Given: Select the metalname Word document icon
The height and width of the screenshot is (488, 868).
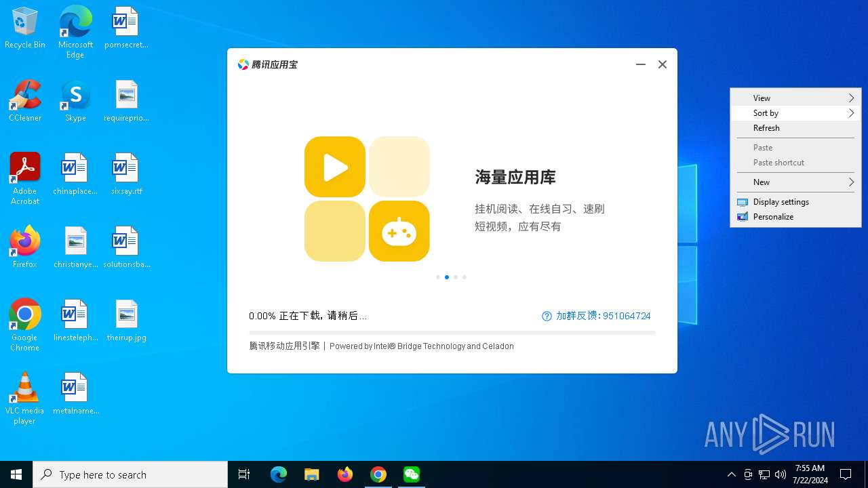Looking at the screenshot, I should 75,394.
